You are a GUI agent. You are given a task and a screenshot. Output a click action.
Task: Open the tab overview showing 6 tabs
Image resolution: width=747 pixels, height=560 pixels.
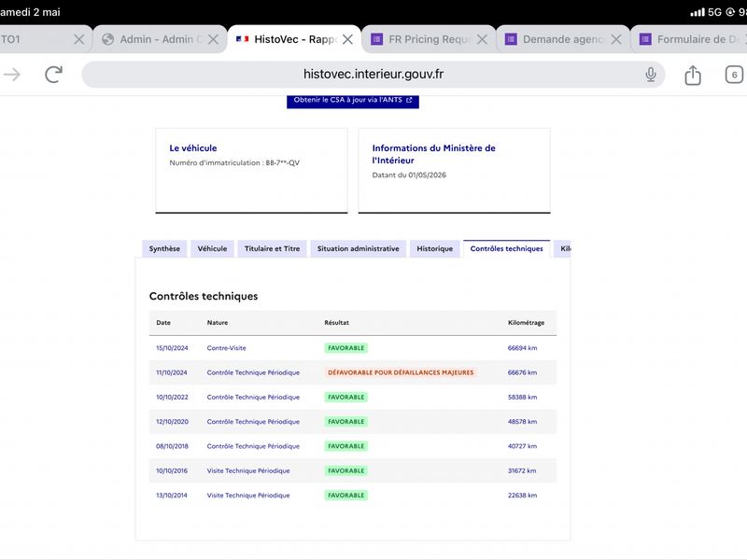734,75
